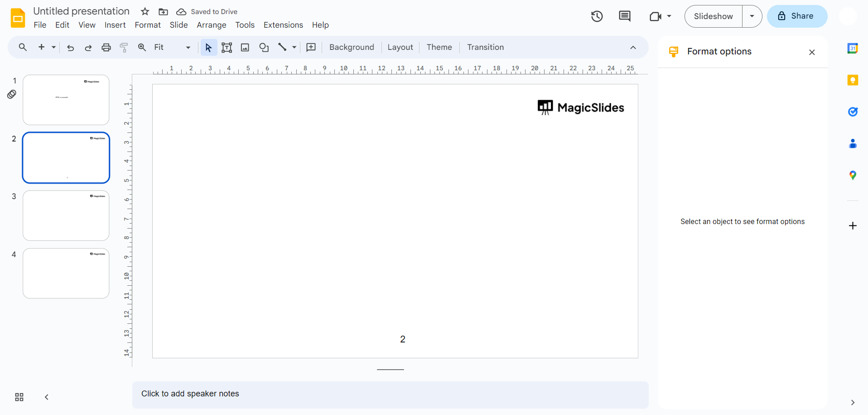
Task: Select slide 1 thumbnail
Action: 66,100
